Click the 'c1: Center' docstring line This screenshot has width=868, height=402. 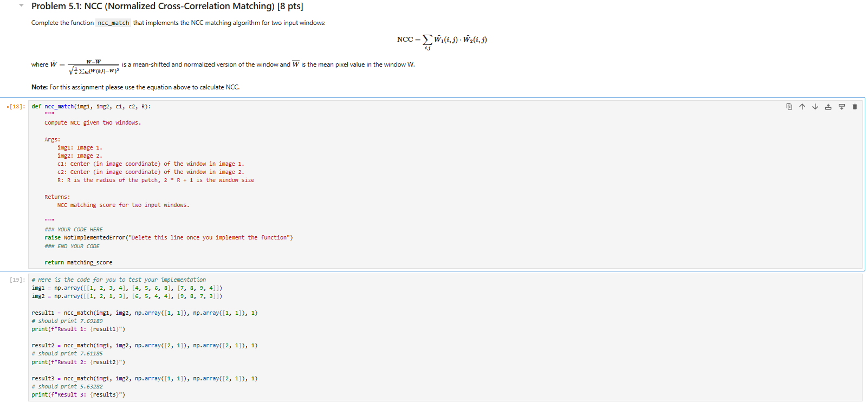[x=151, y=164]
